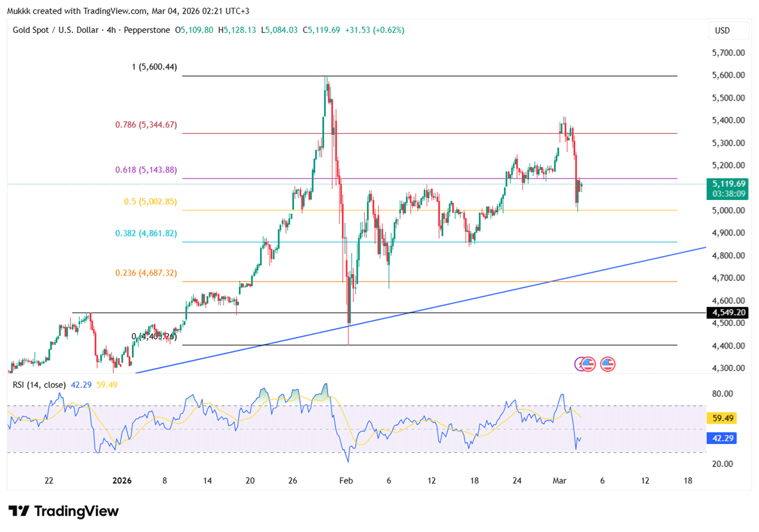Open the USD currency dropdown
This screenshot has height=532, width=759.
(x=722, y=31)
